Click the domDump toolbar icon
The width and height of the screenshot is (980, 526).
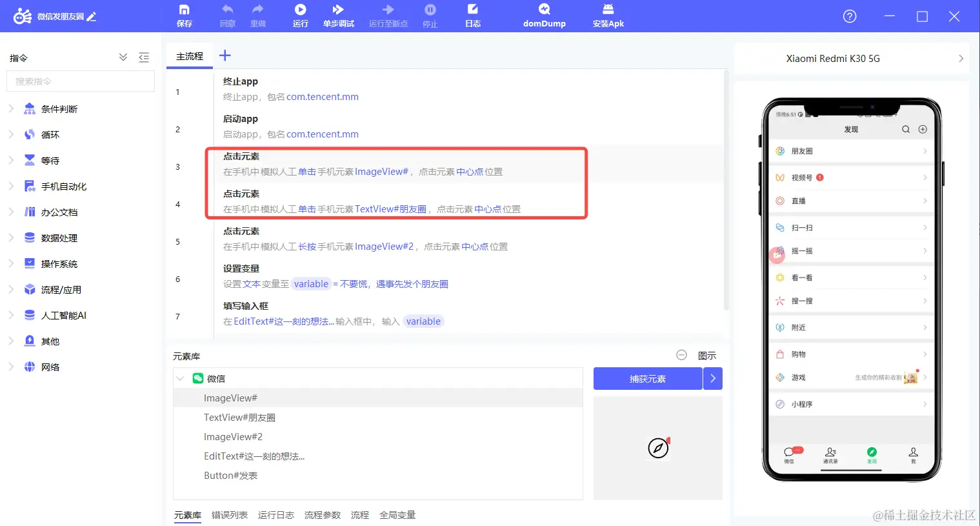[545, 10]
